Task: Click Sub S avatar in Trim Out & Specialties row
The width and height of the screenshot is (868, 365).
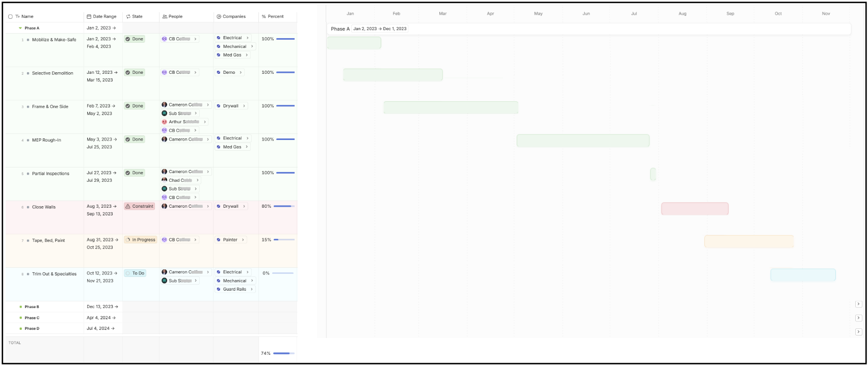Action: [165, 281]
